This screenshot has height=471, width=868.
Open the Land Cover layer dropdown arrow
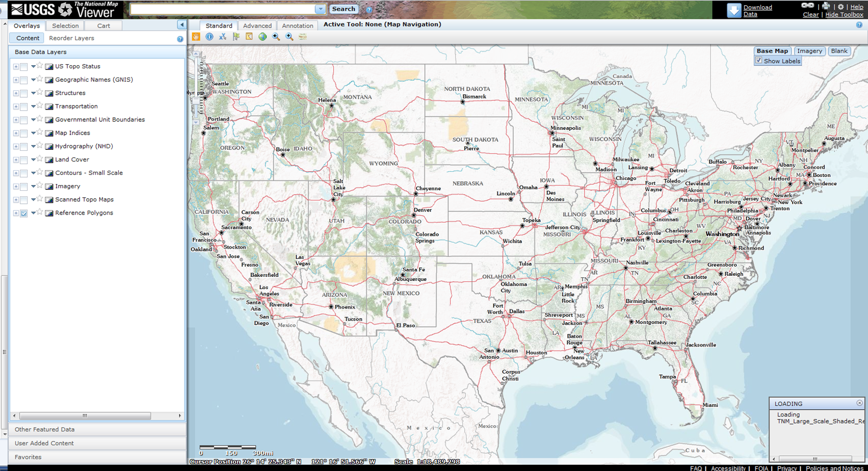(x=33, y=160)
